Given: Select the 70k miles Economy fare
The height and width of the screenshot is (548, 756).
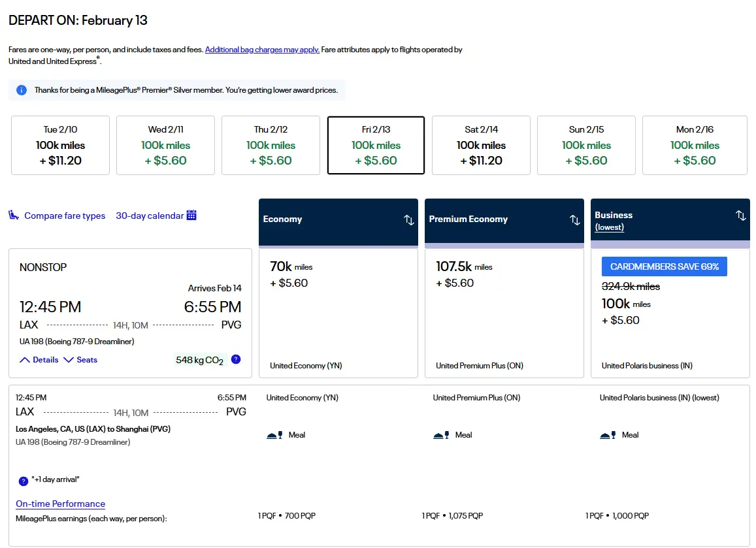Looking at the screenshot, I should (338, 312).
